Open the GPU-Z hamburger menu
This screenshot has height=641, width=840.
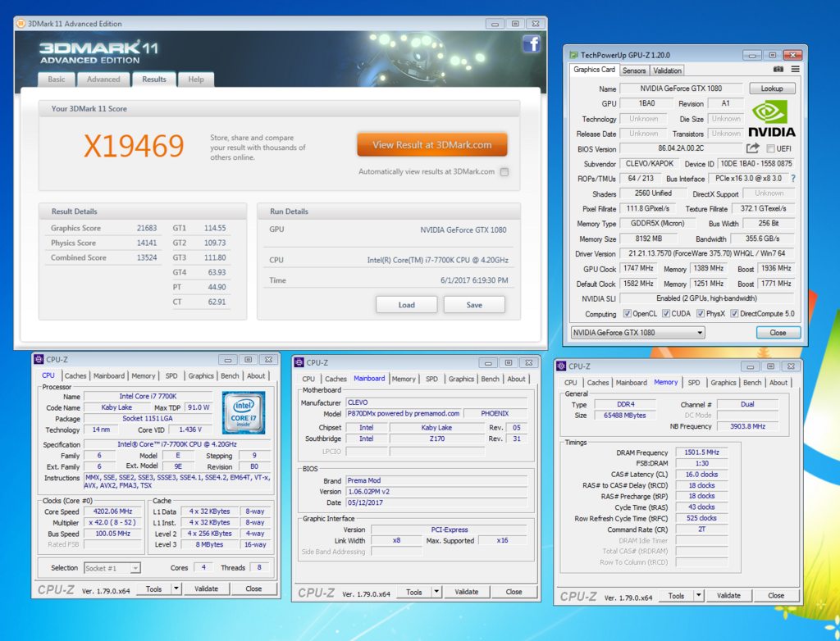point(793,70)
